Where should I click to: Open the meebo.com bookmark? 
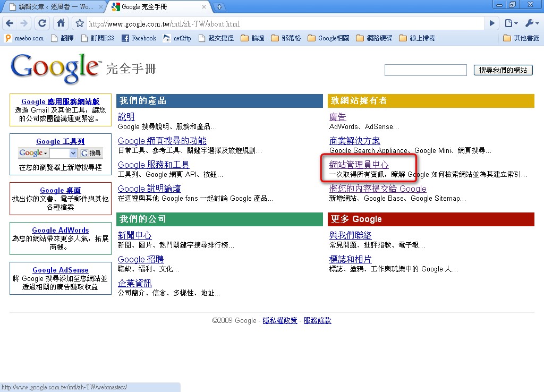[24, 38]
